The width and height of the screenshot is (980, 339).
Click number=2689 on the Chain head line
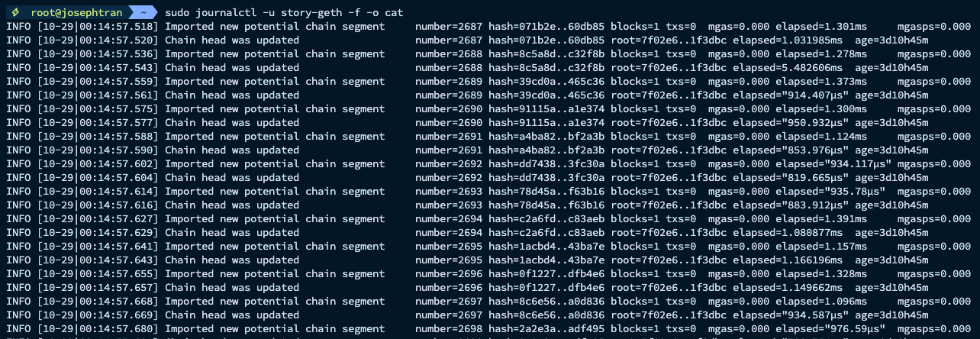449,95
